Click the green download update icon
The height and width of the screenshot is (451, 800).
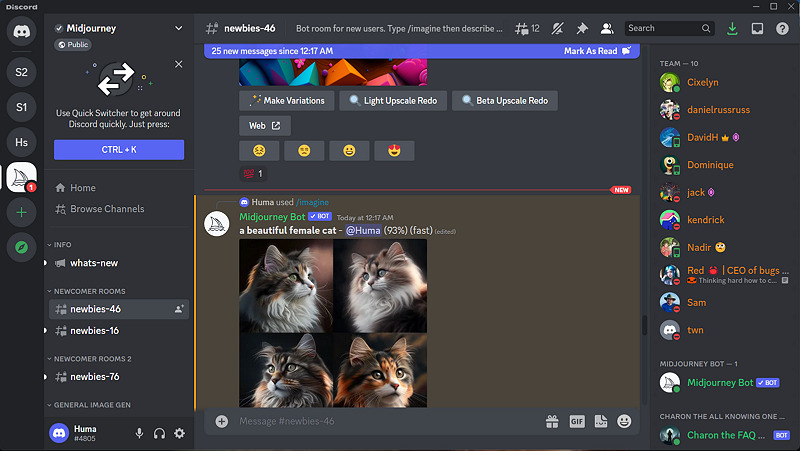[732, 29]
